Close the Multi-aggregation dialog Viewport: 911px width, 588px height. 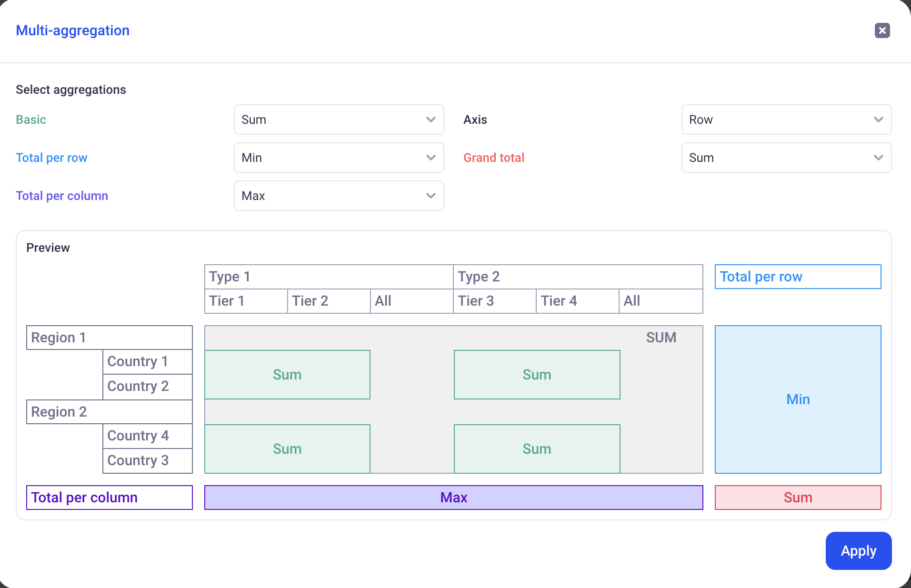(882, 30)
